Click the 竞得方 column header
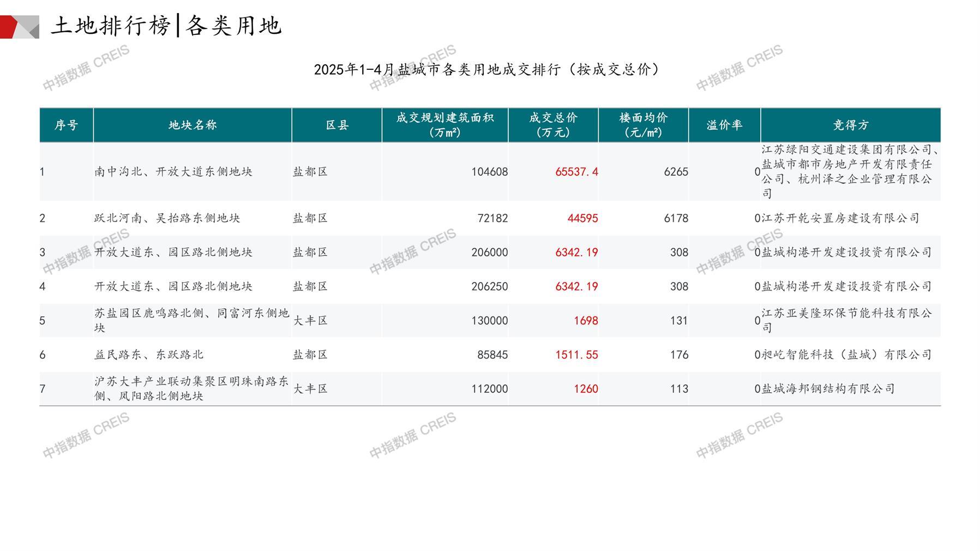 pos(850,125)
